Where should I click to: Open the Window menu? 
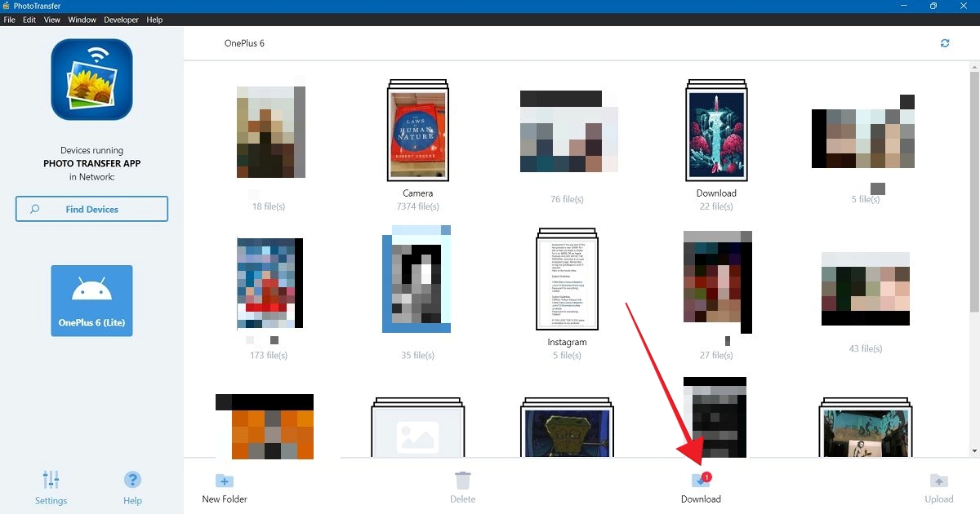point(82,20)
